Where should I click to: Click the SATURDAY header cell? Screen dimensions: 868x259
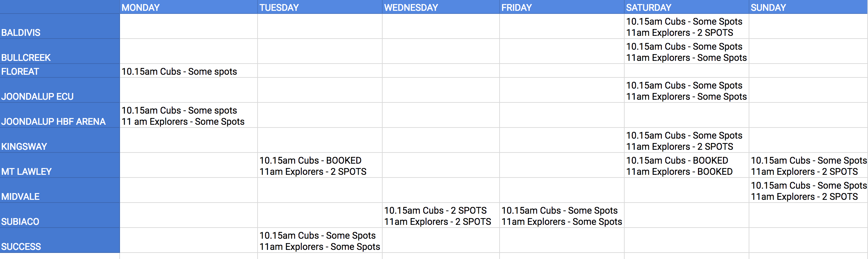coord(686,7)
